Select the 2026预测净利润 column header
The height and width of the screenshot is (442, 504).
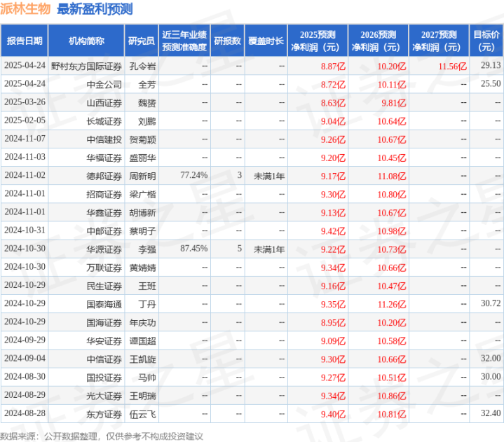[379, 41]
